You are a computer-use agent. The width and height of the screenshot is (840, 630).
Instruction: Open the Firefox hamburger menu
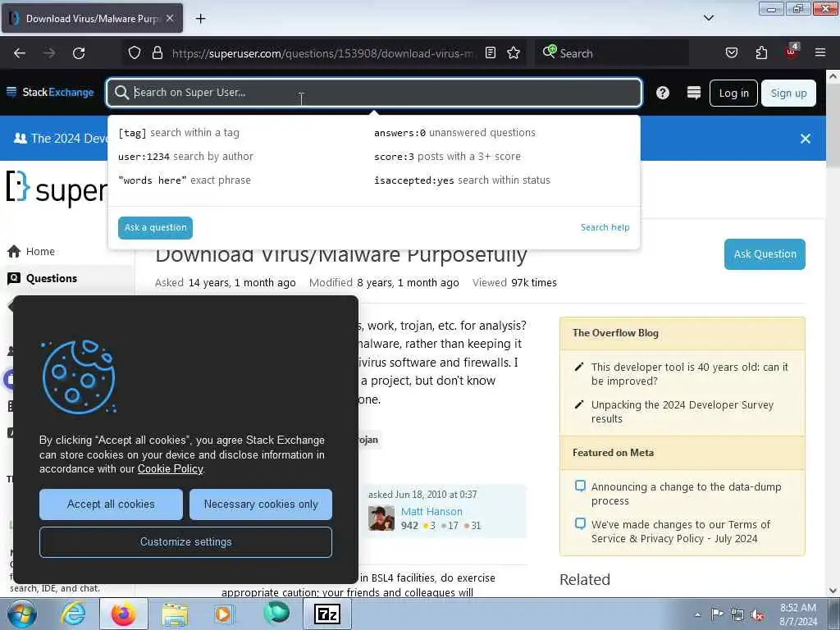coord(820,52)
